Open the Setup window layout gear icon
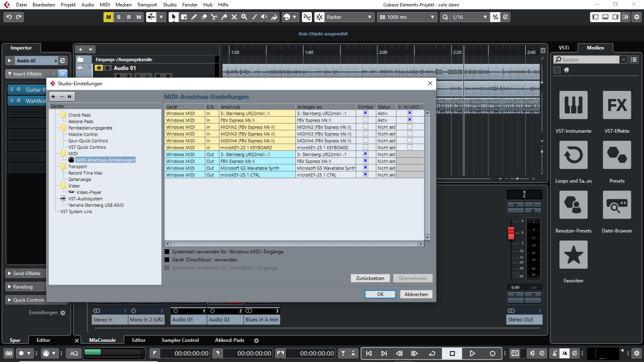Viewport: 644px width, 362px height. coord(635,17)
